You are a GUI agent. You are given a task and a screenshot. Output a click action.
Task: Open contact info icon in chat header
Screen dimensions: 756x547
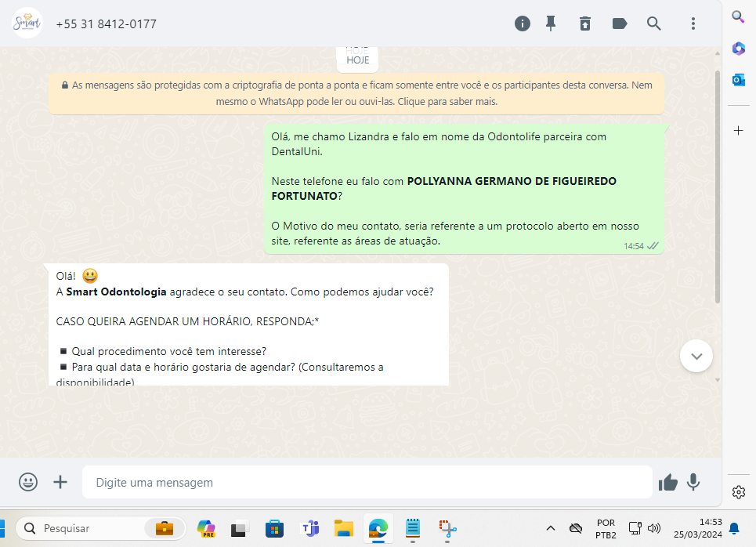point(523,24)
